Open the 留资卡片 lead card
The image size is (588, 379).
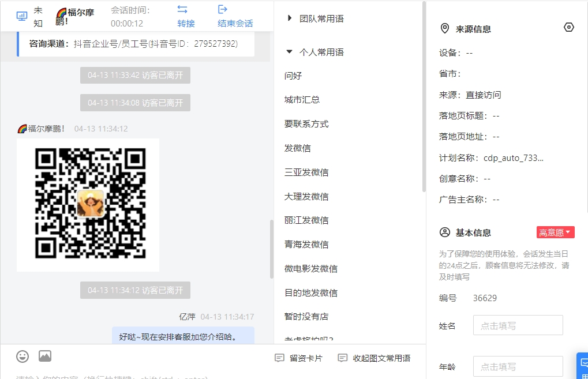pyautogui.click(x=298, y=358)
